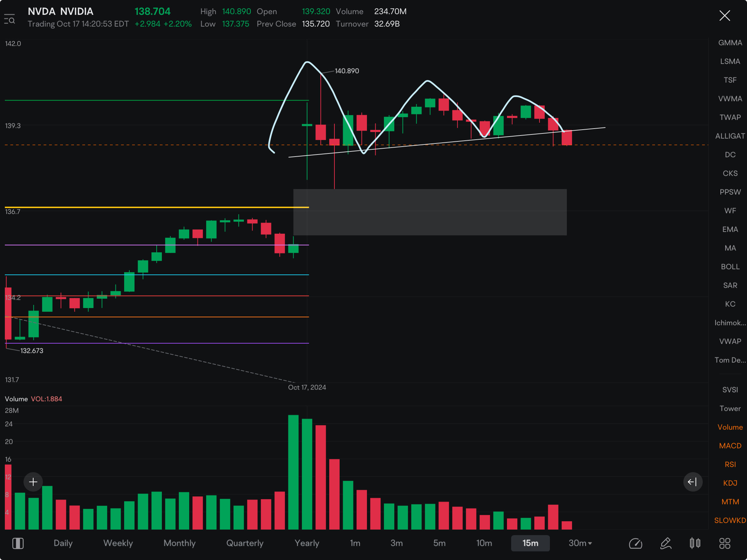
Task: Enable the TSF indicator
Action: 730,80
